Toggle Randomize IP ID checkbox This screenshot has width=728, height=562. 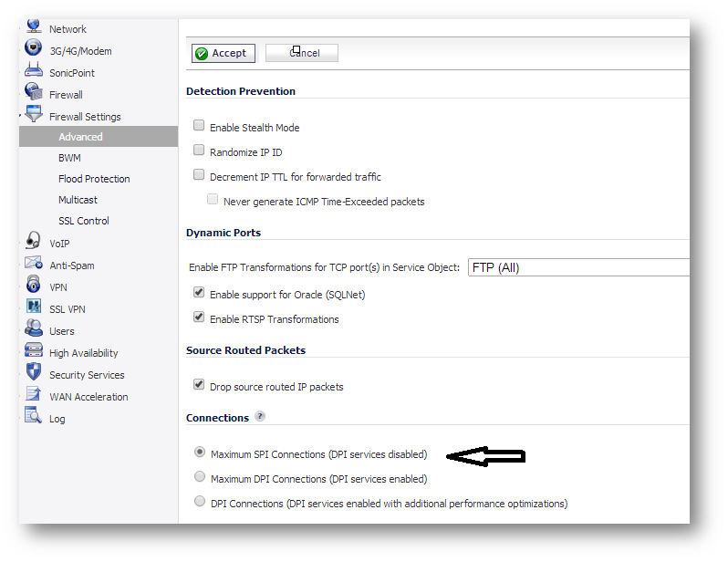pos(199,150)
